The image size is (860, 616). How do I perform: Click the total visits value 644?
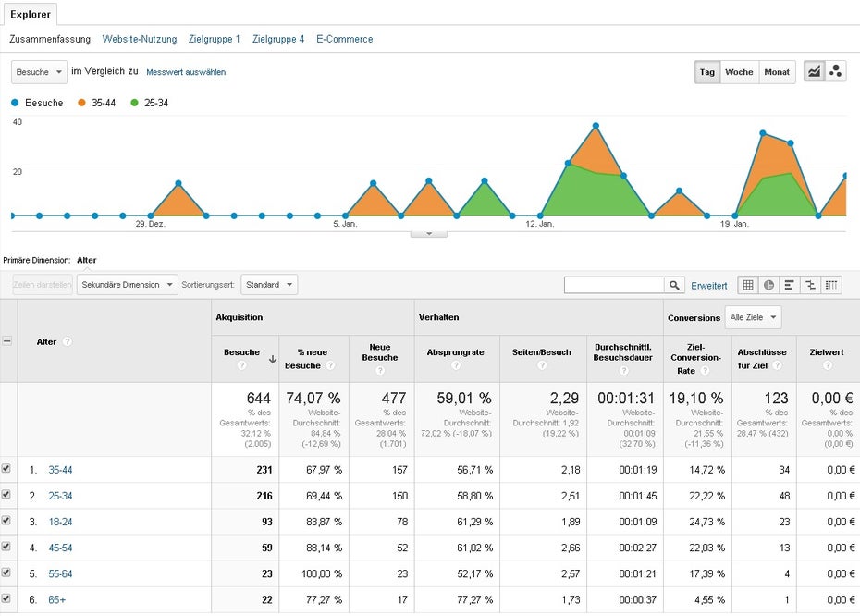[x=258, y=398]
